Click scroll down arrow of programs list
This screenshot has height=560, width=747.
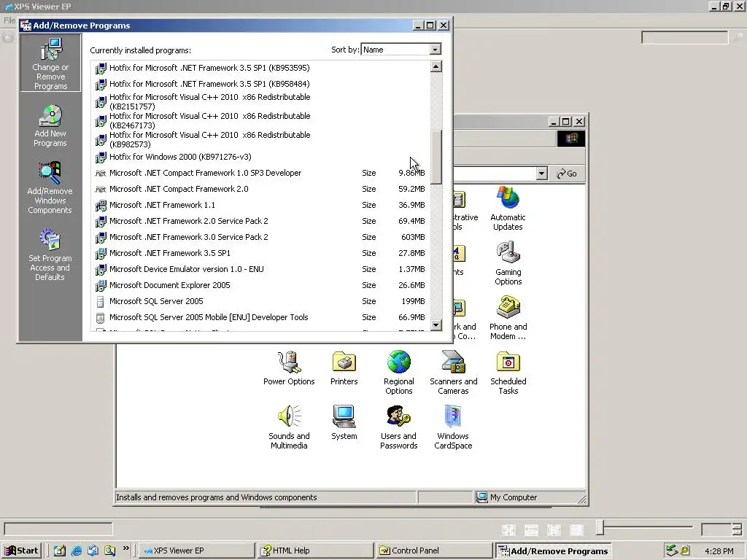(x=436, y=325)
